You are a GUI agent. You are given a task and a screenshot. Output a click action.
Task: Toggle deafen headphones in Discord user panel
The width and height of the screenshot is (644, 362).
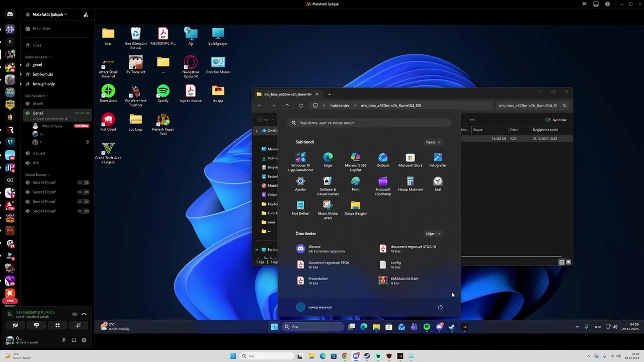click(74, 340)
